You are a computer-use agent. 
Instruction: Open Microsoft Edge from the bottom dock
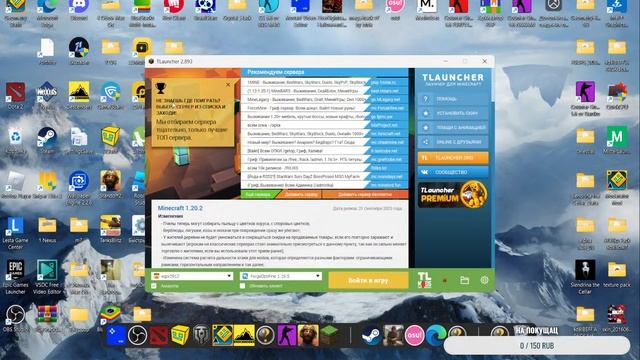click(436, 336)
